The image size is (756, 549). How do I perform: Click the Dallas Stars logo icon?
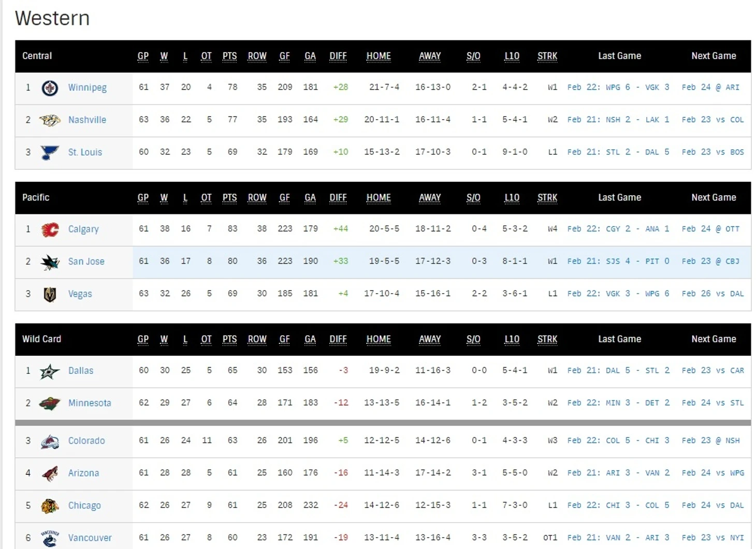(50, 371)
